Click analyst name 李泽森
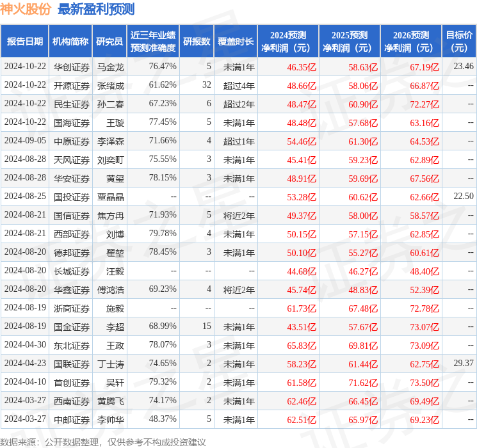477x448 pixels. (110, 141)
